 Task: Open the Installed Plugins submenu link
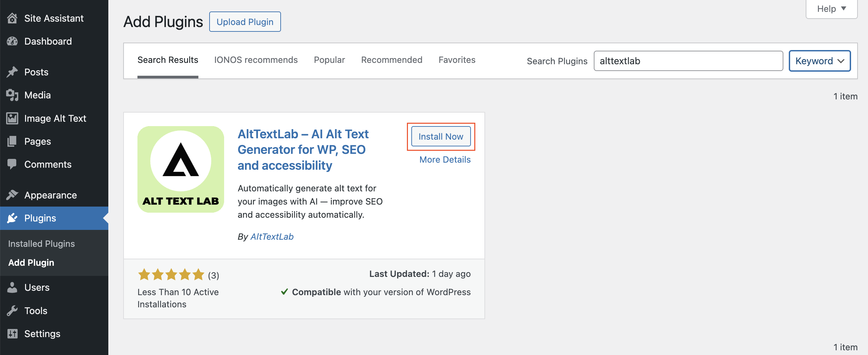pos(41,244)
